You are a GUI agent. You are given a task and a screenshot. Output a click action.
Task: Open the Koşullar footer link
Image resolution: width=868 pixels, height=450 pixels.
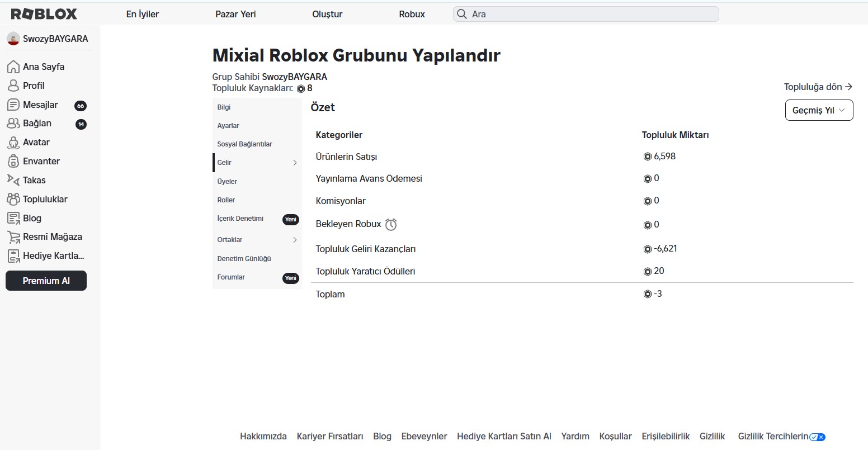[x=616, y=437]
